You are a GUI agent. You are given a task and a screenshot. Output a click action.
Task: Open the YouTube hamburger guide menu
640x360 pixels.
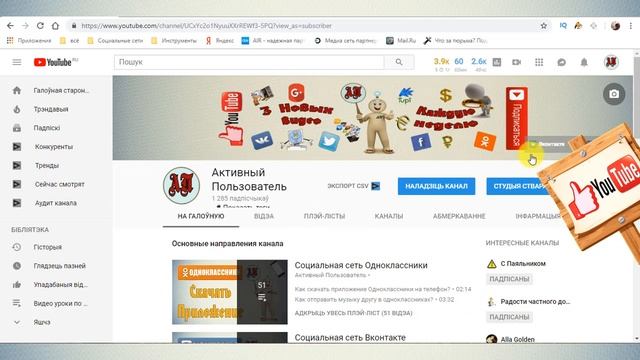[17, 62]
